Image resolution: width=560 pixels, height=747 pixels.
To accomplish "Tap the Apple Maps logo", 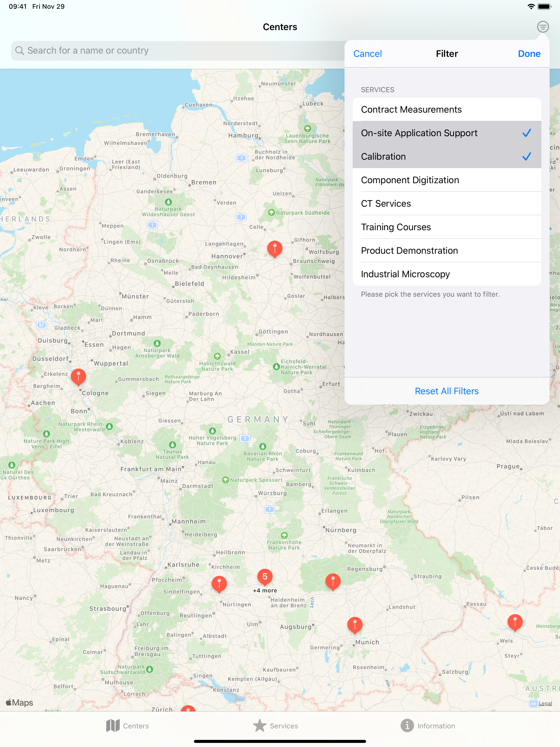I will pos(20,703).
